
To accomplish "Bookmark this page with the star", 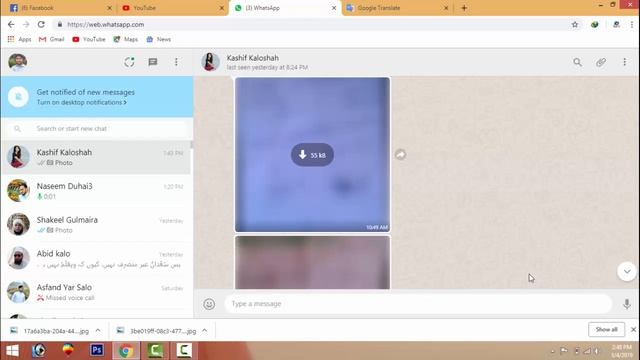I will (575, 24).
